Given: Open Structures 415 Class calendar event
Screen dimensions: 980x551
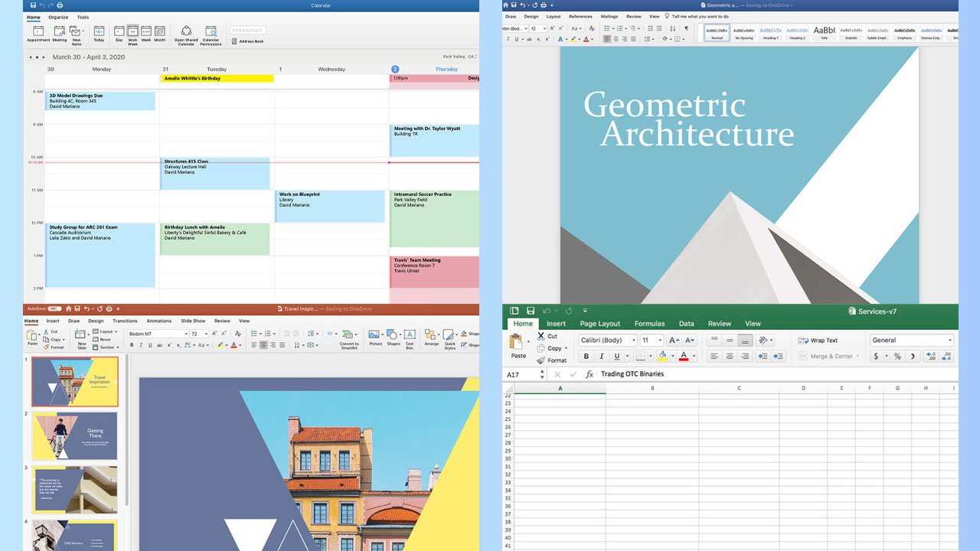Looking at the screenshot, I should 215,174.
